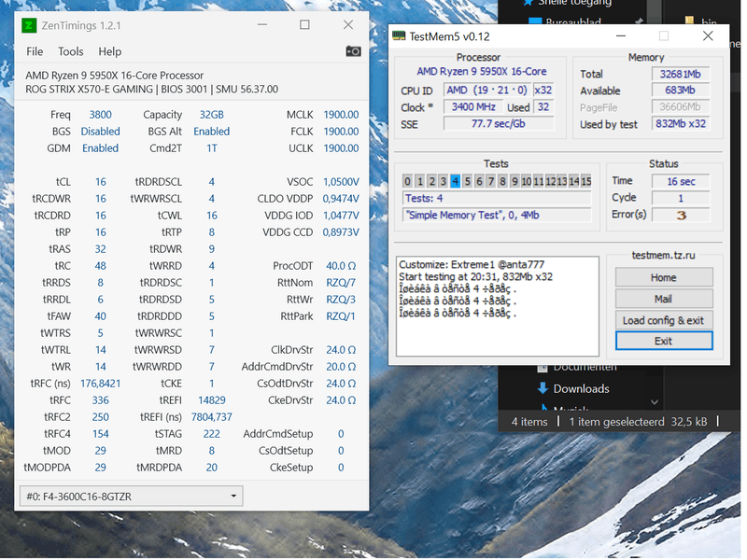
Task: Select test number 12 box in TestMem5
Action: [x=551, y=181]
